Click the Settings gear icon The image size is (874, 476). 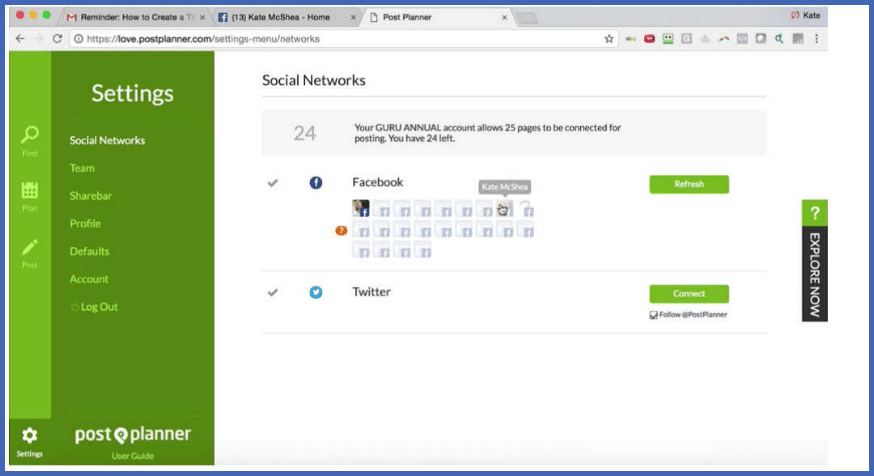coord(30,436)
